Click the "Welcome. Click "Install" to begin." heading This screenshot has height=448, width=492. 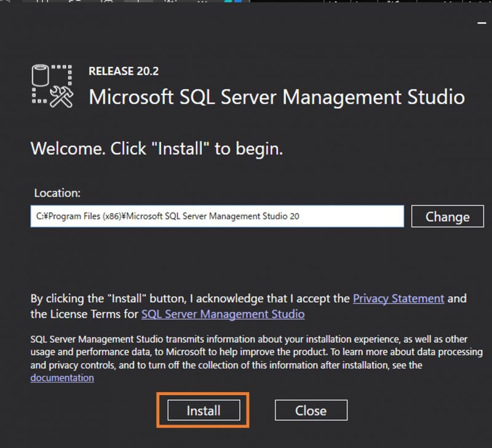tap(157, 149)
